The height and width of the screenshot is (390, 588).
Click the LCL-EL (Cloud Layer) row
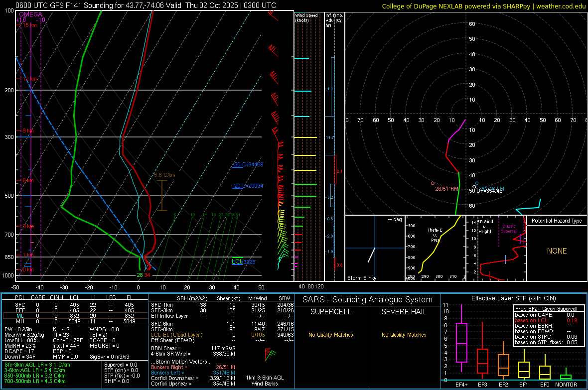222,335
